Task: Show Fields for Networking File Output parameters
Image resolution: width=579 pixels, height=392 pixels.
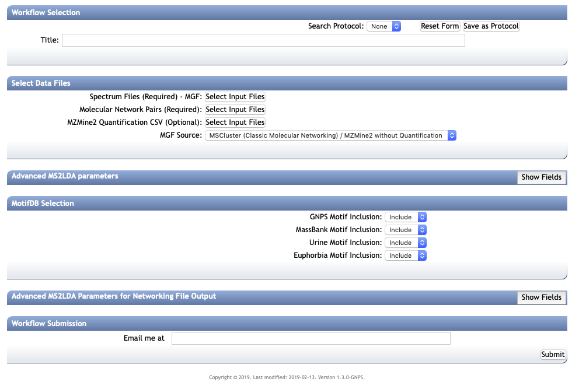Action: click(x=541, y=297)
